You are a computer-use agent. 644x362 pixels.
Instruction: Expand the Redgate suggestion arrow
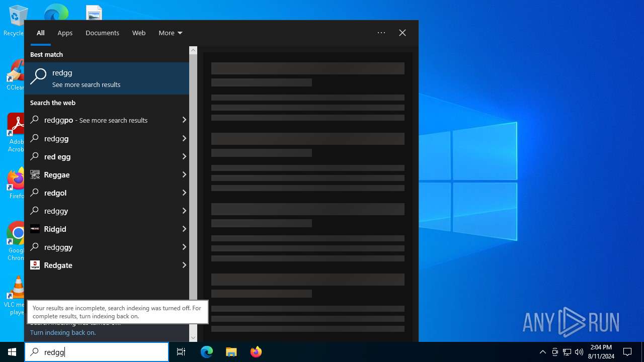184,265
